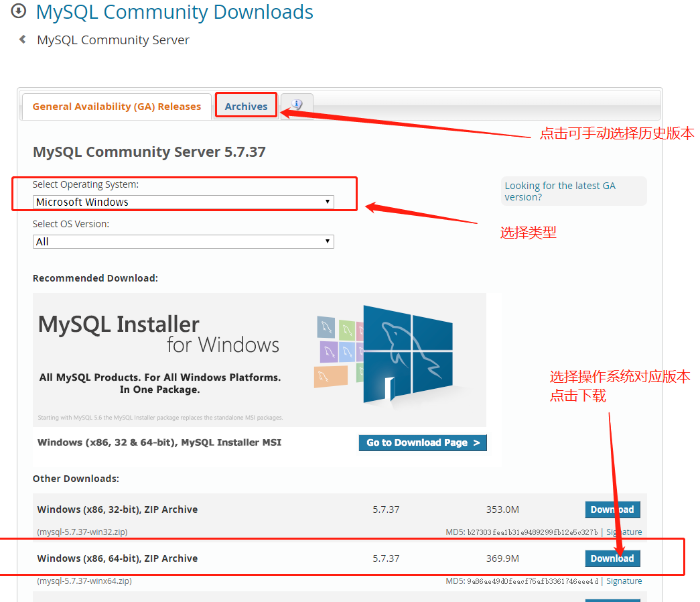The height and width of the screenshot is (602, 700).
Task: Open the Signature link for mysql-5.7.37-win32.zip
Action: click(x=624, y=532)
